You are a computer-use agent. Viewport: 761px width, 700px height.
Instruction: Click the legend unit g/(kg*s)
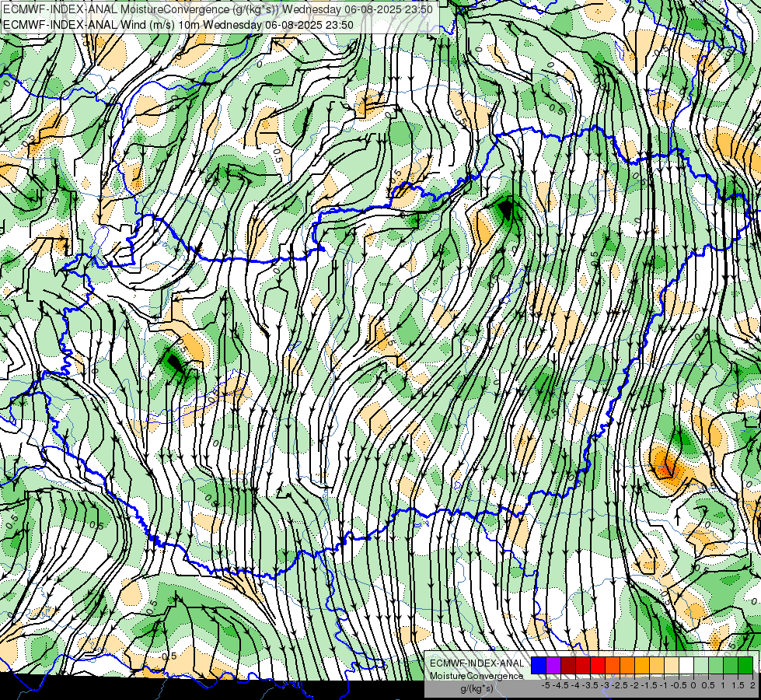(x=476, y=689)
